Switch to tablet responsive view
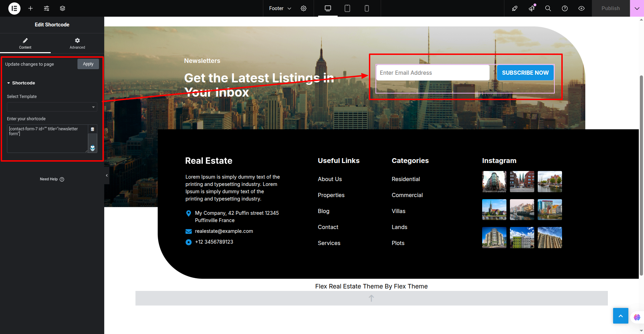 (x=347, y=8)
